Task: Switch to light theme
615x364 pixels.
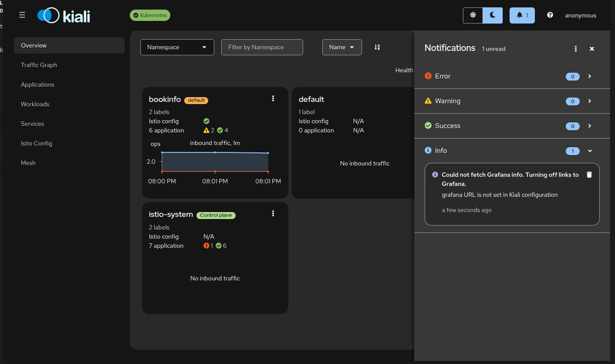Action: pos(473,15)
